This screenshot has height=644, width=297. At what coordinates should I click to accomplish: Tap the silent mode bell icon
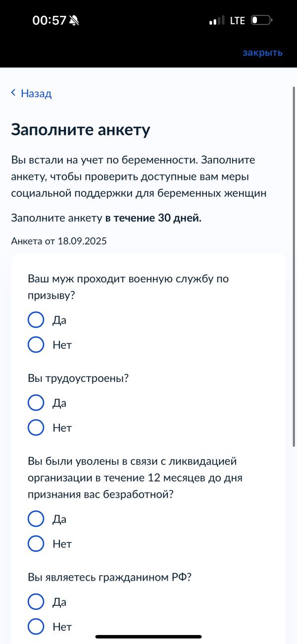(74, 21)
